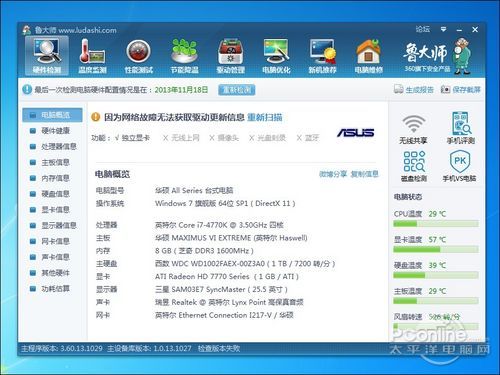Open the 新机推荐 new PC recommendations
This screenshot has height=375, width=500.
coord(322,56)
